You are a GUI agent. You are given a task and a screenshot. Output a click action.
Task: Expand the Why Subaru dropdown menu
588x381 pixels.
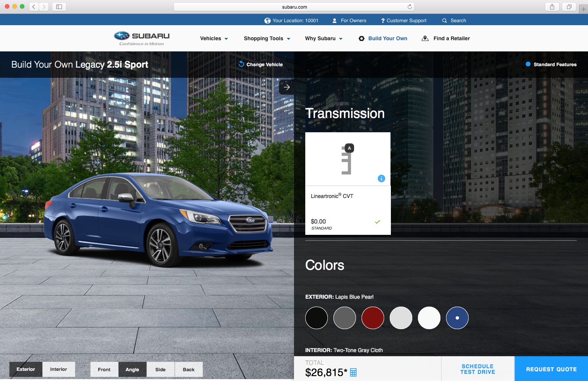pyautogui.click(x=324, y=38)
